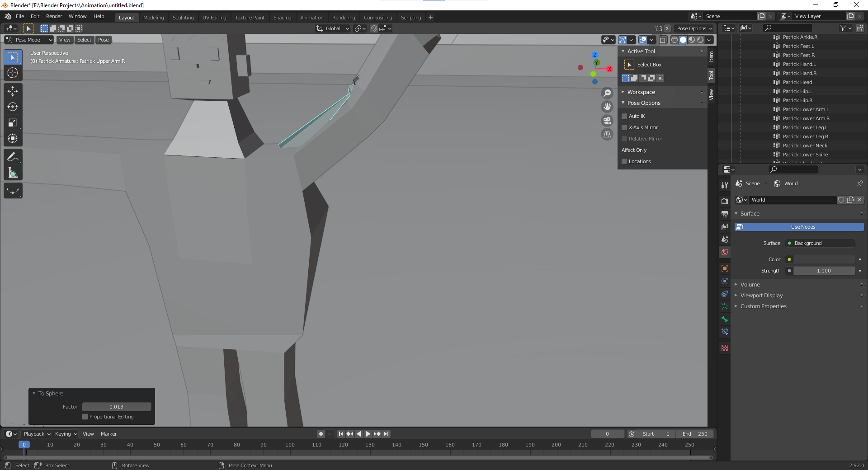Open Object properties orange square icon
The width and height of the screenshot is (868, 470).
coord(725,268)
